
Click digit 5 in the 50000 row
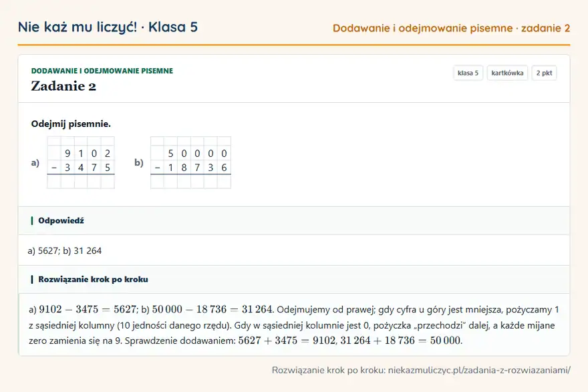[170, 154]
